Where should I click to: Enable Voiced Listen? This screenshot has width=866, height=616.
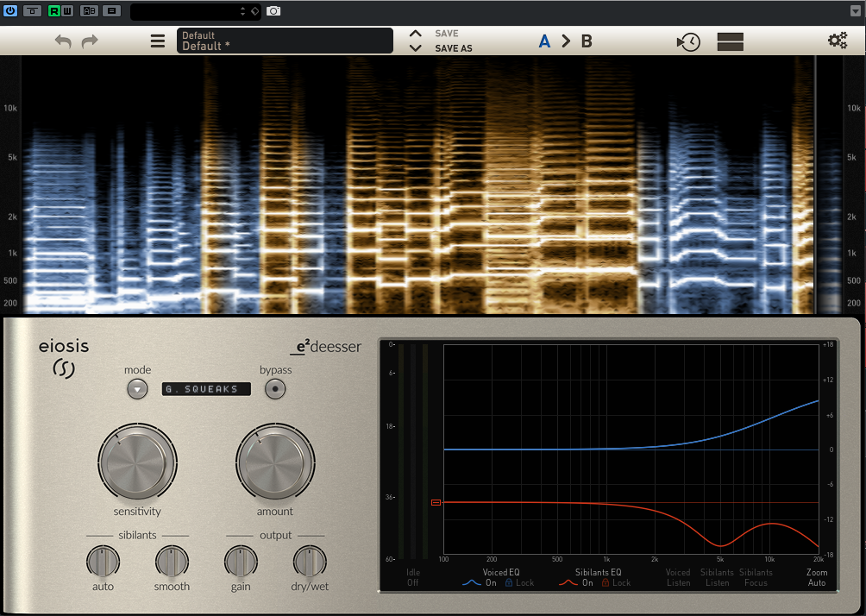point(678,577)
